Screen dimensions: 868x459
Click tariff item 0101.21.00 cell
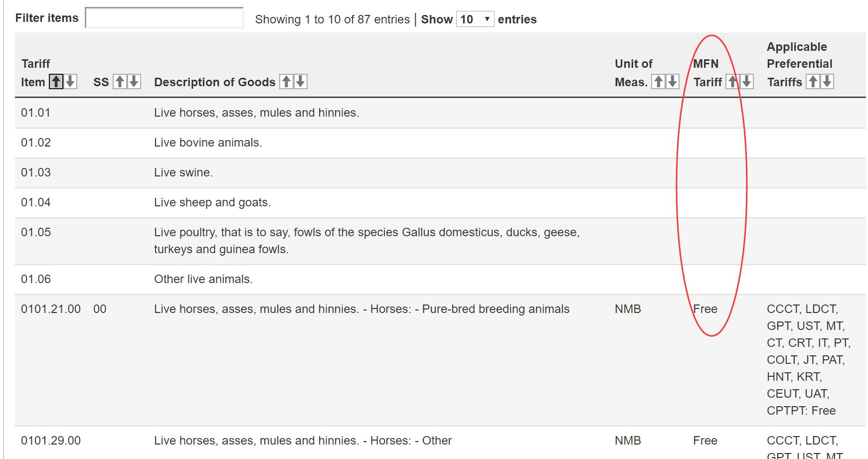click(51, 309)
